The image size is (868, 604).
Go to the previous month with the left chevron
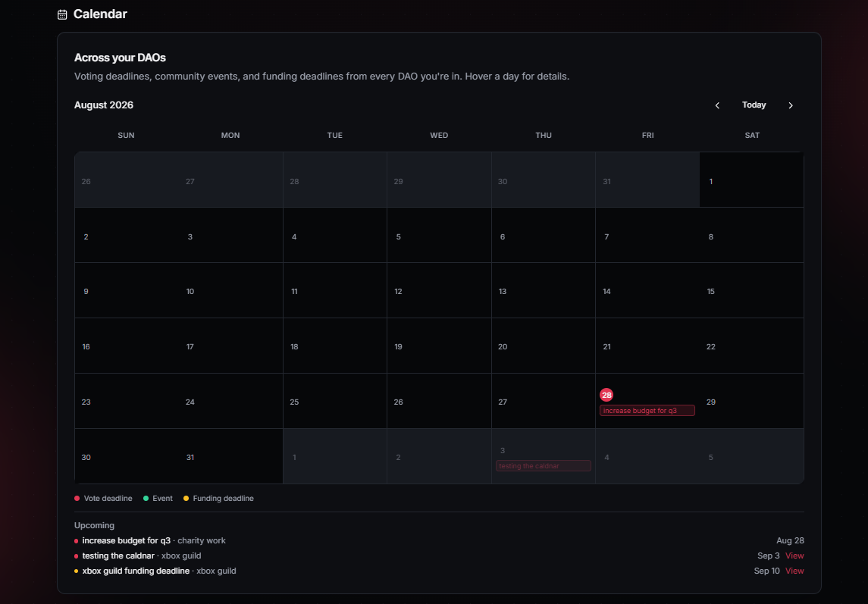click(717, 105)
